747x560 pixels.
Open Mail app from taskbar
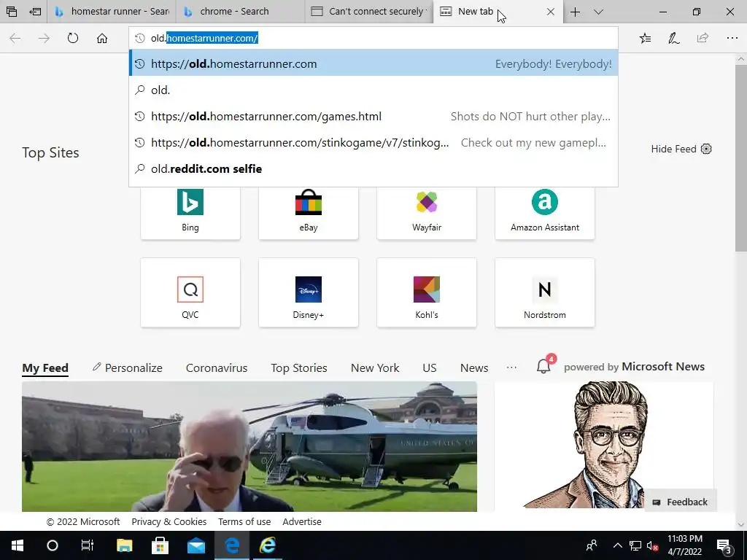click(x=196, y=545)
